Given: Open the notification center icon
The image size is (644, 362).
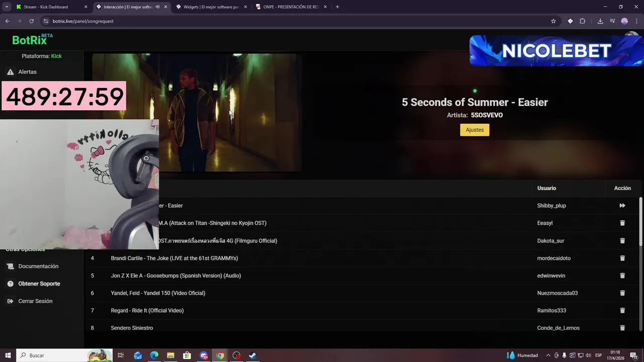Looking at the screenshot, I should pos(633,355).
